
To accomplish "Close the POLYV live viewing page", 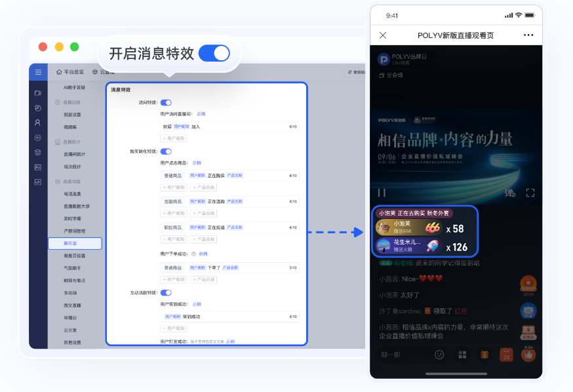I will 383,35.
